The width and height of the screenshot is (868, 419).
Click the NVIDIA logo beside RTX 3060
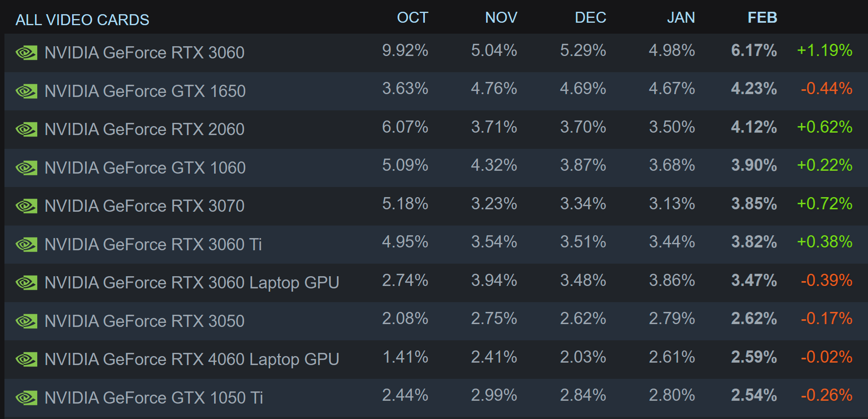pyautogui.click(x=26, y=53)
